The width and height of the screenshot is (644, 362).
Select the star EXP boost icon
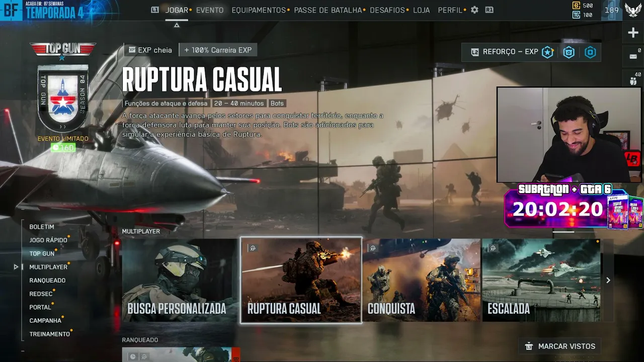tap(547, 52)
